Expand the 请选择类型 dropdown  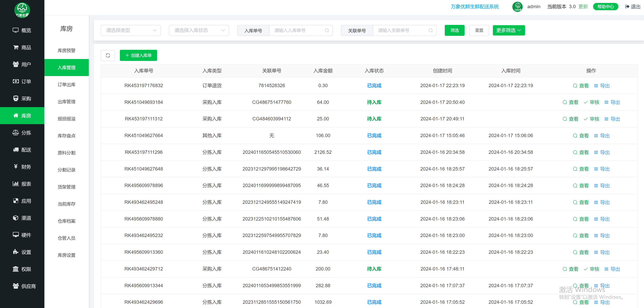[x=130, y=30]
